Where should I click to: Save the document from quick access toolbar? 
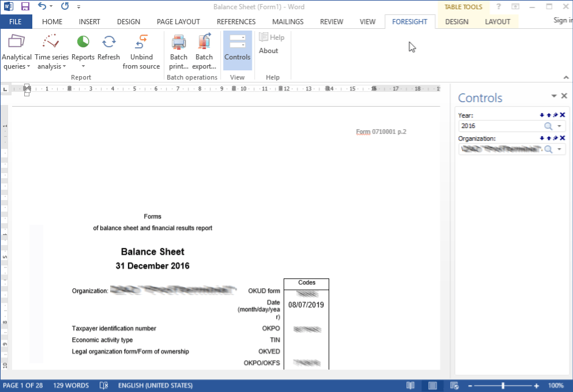[x=25, y=6]
